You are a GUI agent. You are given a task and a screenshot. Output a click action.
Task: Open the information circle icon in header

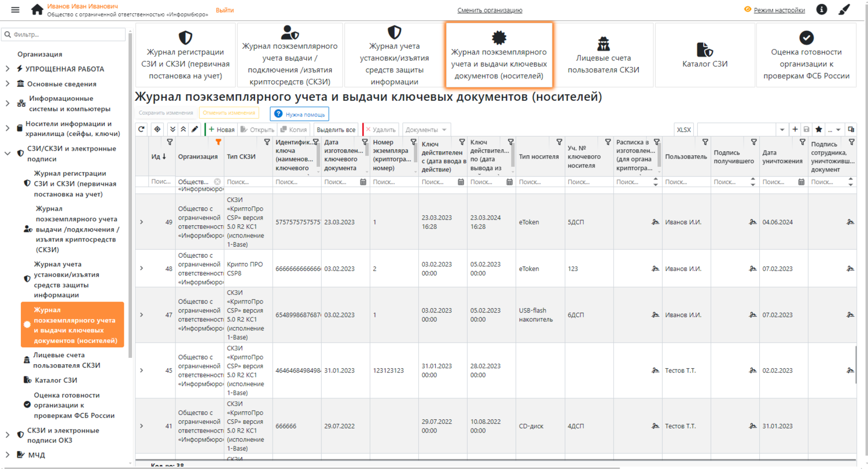(821, 10)
